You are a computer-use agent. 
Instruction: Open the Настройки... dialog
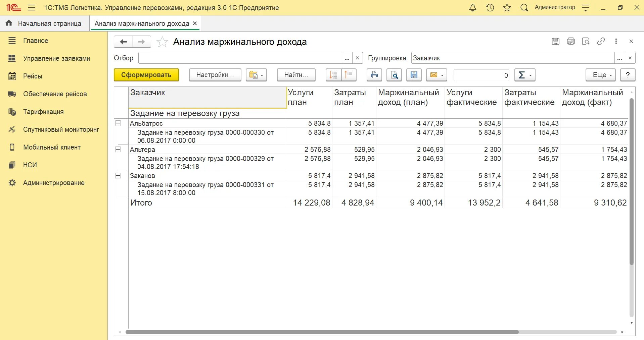point(215,75)
